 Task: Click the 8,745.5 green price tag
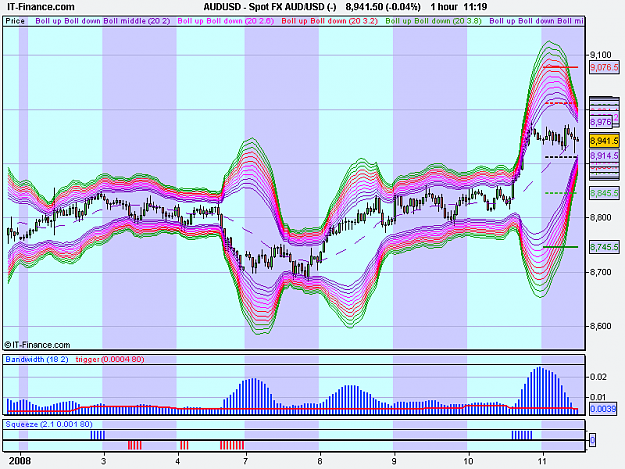[604, 247]
